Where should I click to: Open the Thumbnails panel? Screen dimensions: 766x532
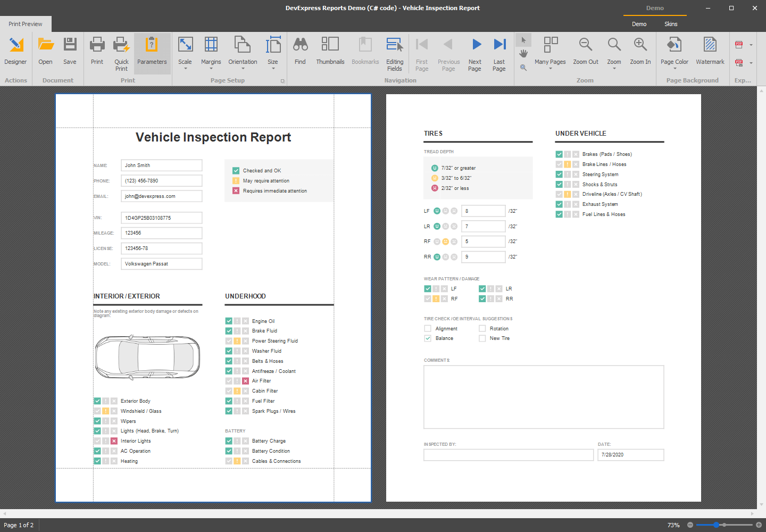click(330, 52)
